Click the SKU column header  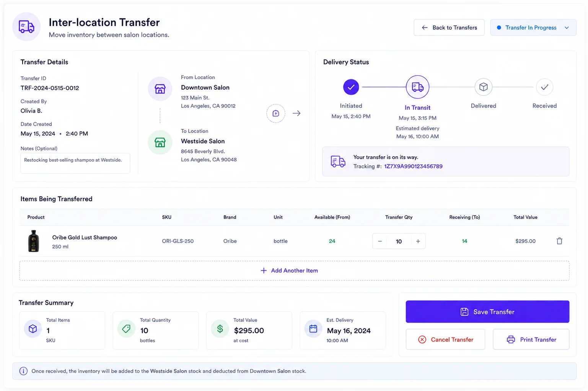[x=166, y=217]
